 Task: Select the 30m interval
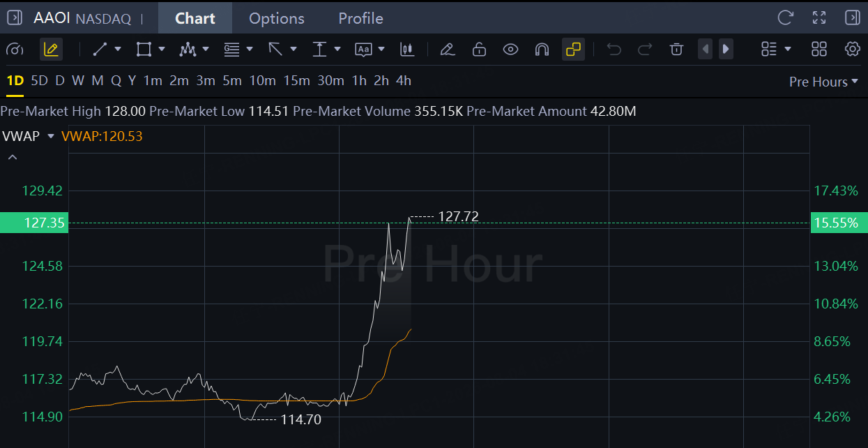point(331,81)
